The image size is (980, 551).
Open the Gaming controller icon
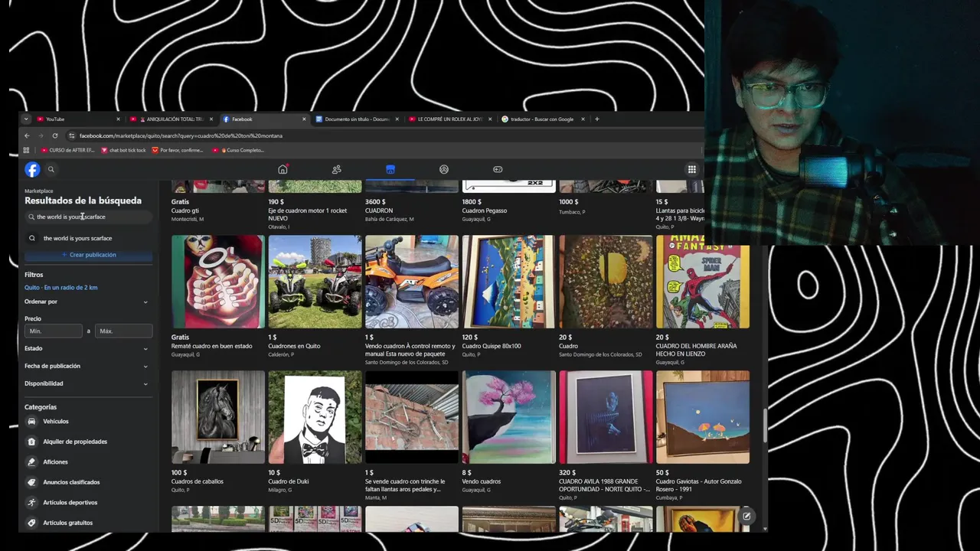[x=498, y=169]
